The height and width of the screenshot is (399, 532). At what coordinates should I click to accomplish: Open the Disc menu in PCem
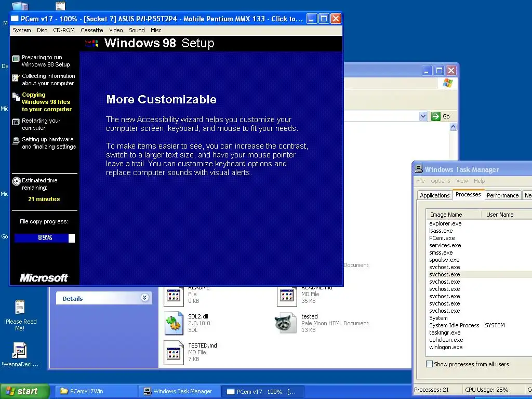coord(42,30)
